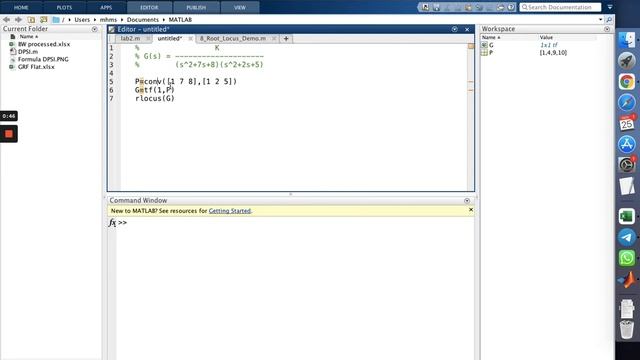Select variable G in Workspace

point(491,45)
